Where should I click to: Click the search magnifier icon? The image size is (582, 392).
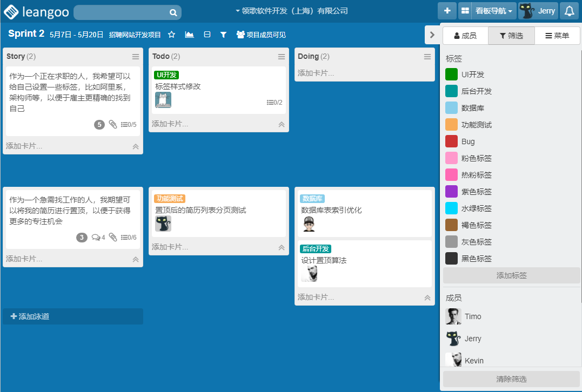pyautogui.click(x=173, y=12)
